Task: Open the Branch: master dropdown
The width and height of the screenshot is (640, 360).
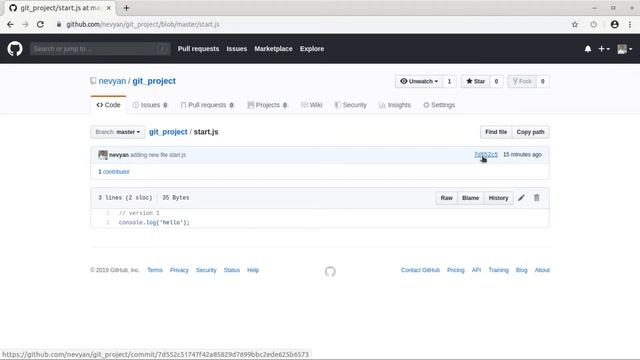Action: point(118,132)
